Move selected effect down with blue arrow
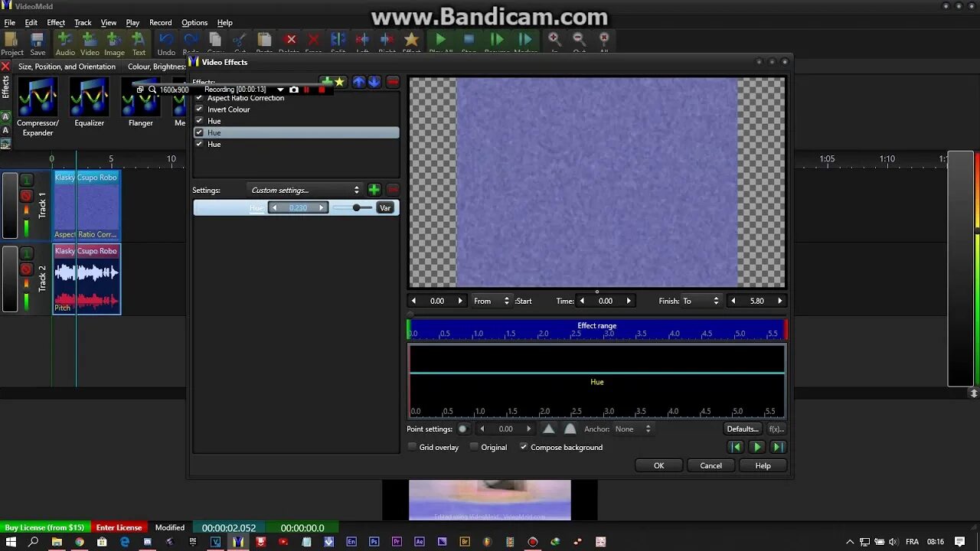The image size is (980, 551). coord(374,82)
